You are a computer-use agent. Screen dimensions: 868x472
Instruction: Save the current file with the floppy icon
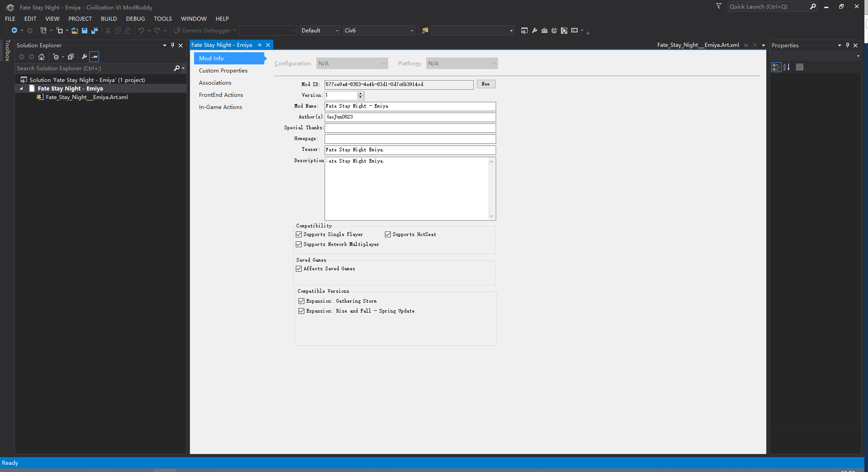(x=85, y=30)
